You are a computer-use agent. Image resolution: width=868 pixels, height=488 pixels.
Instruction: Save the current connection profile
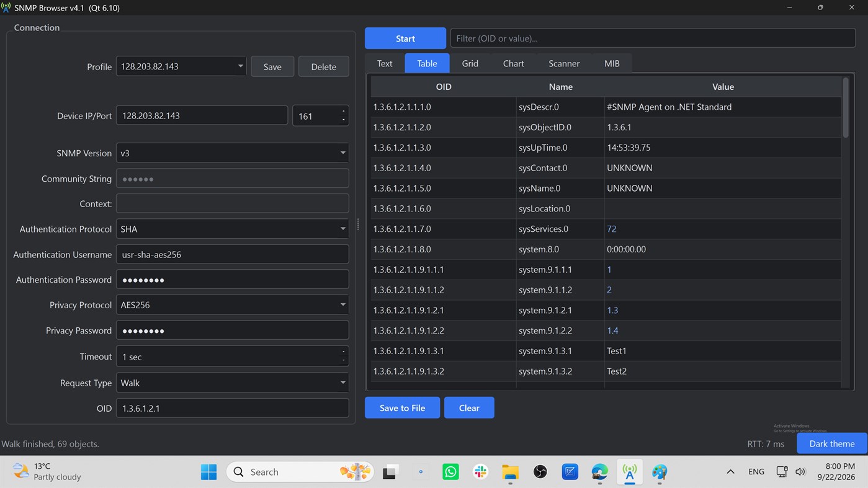click(x=272, y=66)
